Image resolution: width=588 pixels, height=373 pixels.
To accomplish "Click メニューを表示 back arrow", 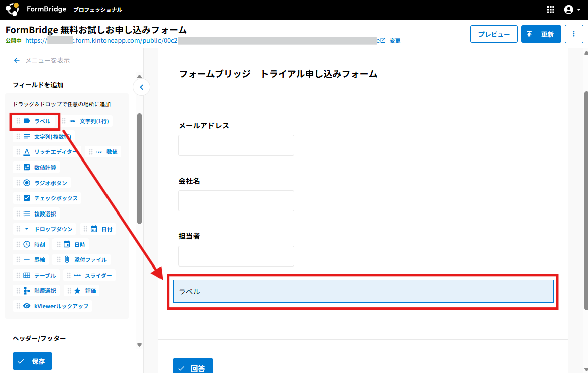I will click(17, 60).
